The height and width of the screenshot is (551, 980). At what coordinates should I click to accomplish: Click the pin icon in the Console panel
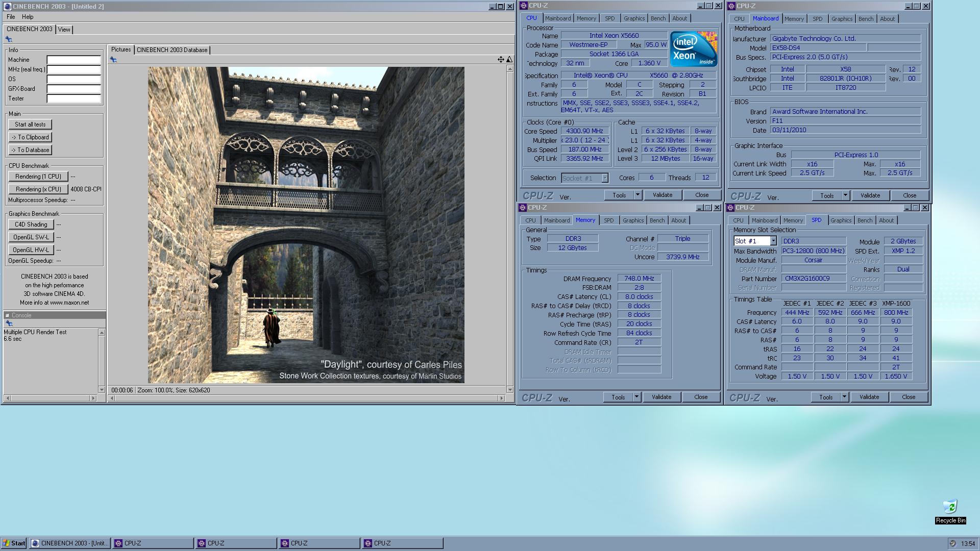click(9, 323)
